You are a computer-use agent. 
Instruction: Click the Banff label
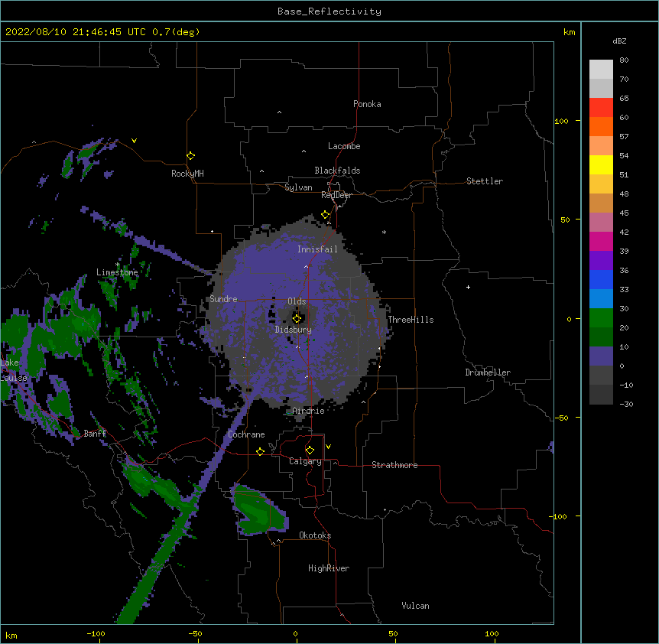coord(95,434)
